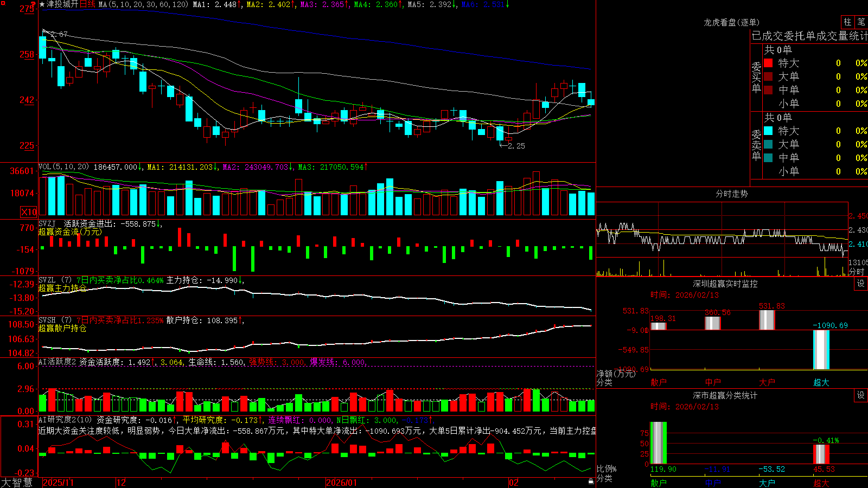The image size is (868, 488).
Task: Click the MA6: 2.531 readout
Action: [x=486, y=4]
